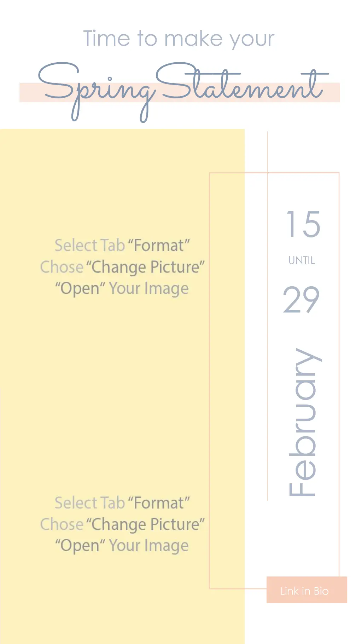Click the upper '"Open" Your Image' line

[x=122, y=288]
